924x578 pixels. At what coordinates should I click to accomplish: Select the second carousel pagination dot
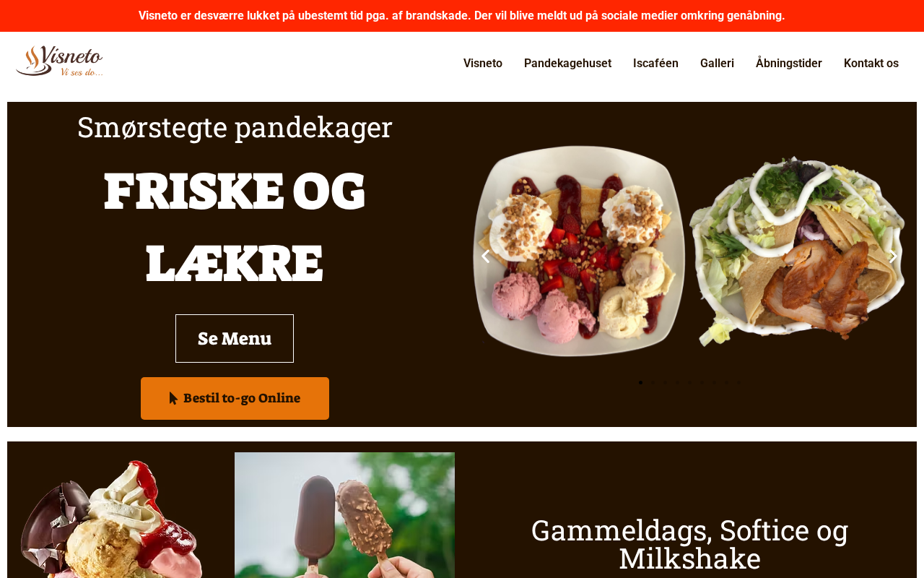(x=653, y=382)
